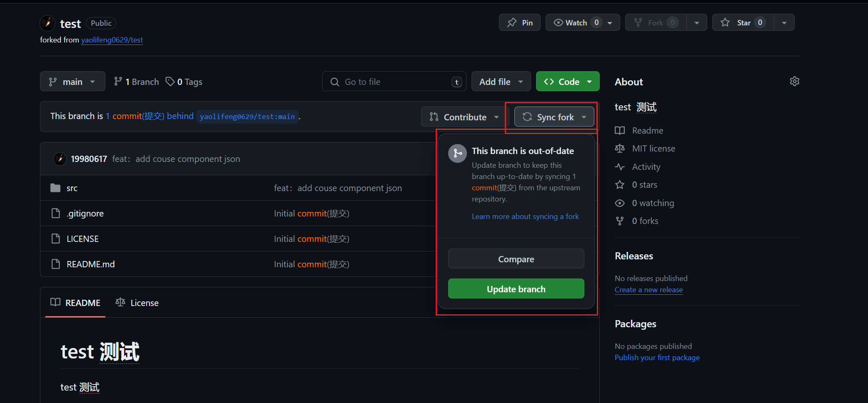This screenshot has width=868, height=403.
Task: Click the book icon beside Readme in About
Action: (620, 131)
